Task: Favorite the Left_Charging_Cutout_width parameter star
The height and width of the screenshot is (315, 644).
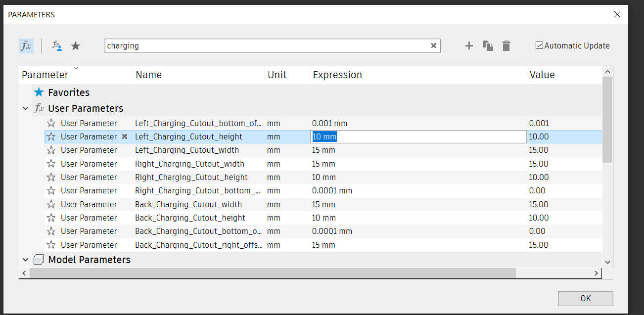Action: [51, 150]
